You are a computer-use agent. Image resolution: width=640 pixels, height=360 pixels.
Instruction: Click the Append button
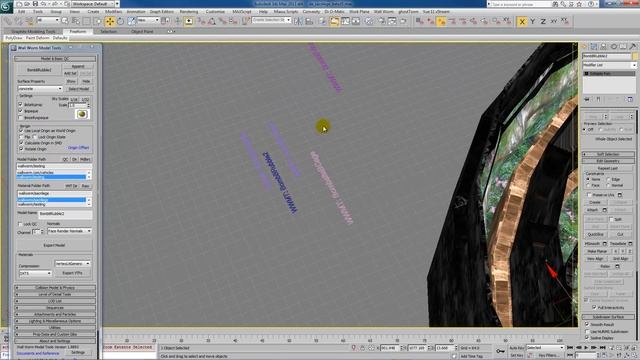(78, 66)
